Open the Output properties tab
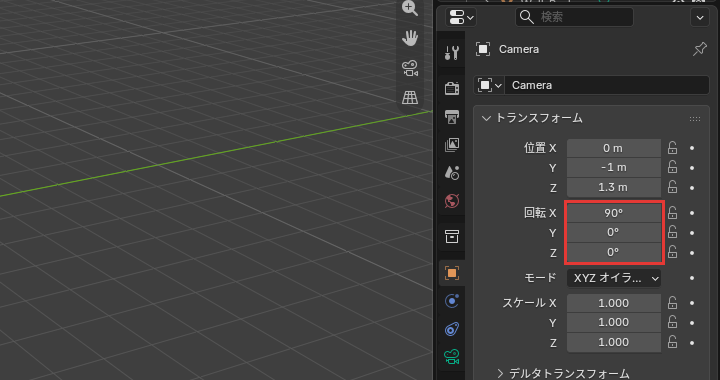Screen dimensions: 720x380 coord(452,117)
